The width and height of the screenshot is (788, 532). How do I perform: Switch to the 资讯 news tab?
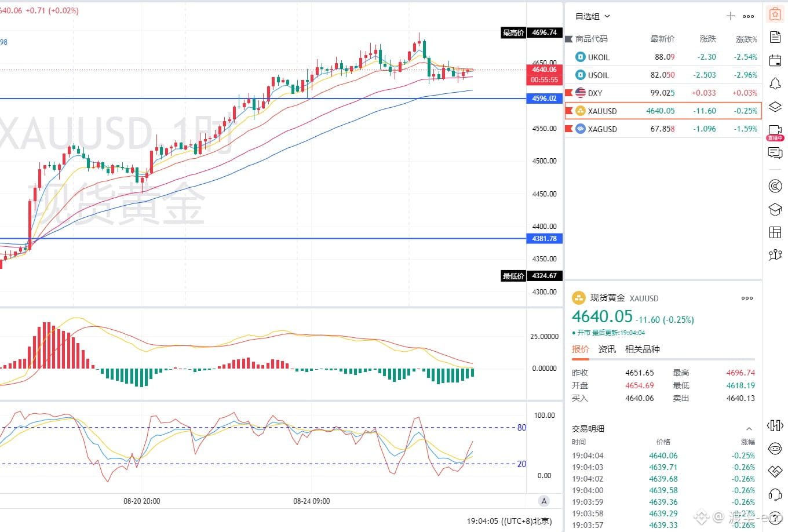point(607,349)
